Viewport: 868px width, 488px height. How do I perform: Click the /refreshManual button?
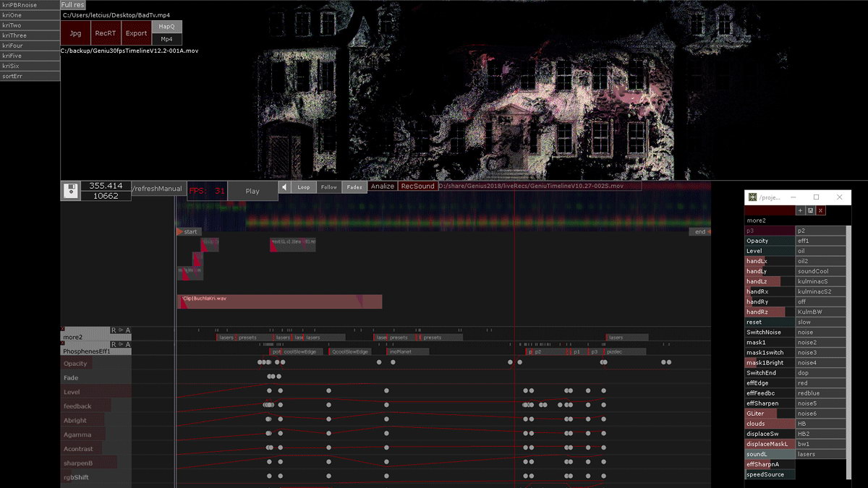[x=158, y=189]
